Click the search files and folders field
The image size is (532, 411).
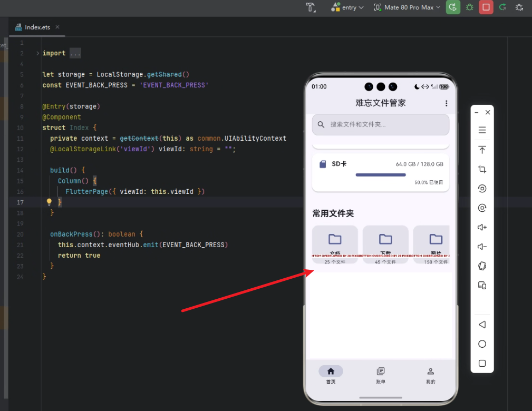coord(381,124)
